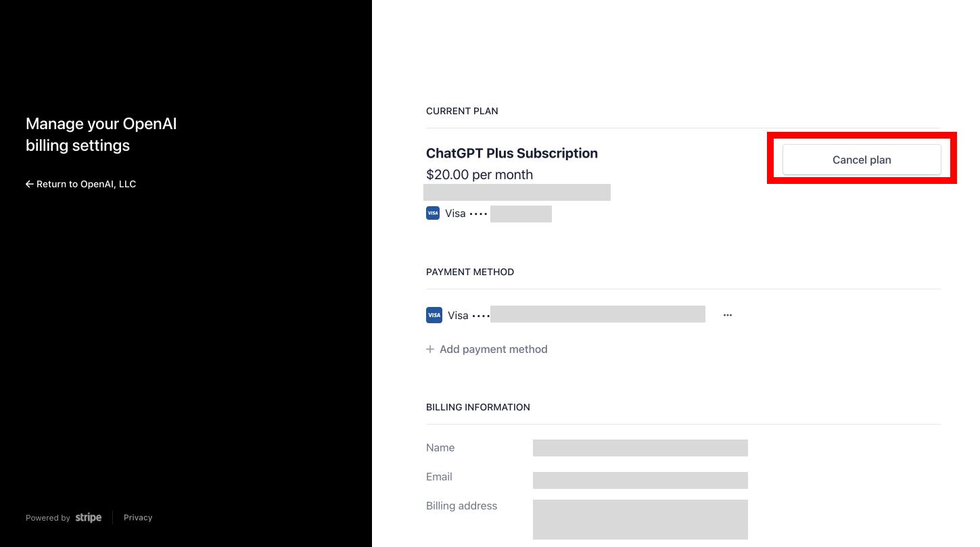Click the Stripe logo in the footer
The height and width of the screenshot is (547, 980).
(88, 517)
